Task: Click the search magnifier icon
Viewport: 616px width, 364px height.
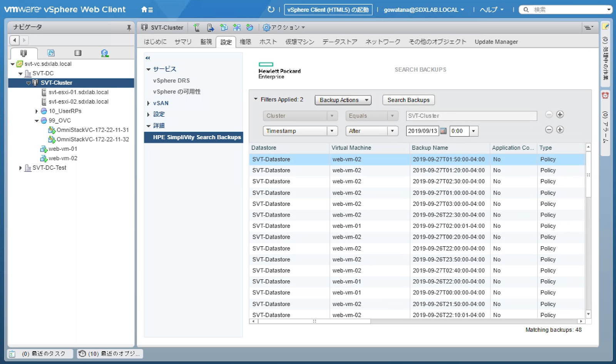Action: [526, 10]
